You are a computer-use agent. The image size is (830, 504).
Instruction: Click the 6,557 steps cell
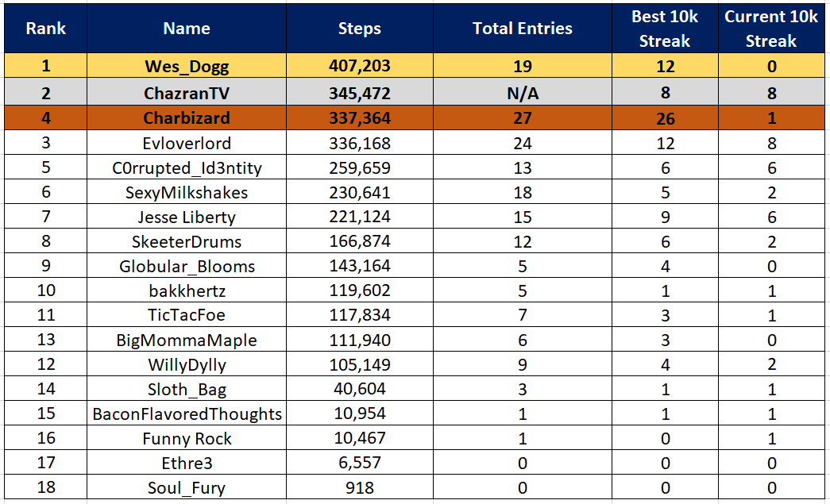(360, 462)
